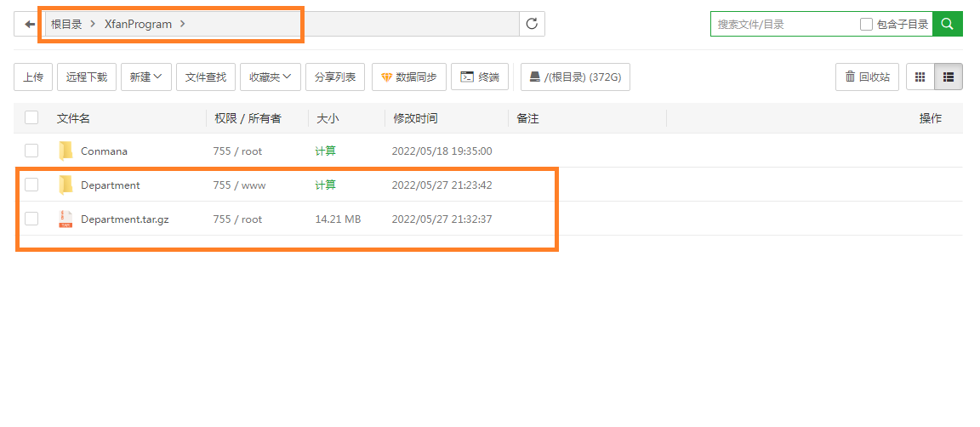The height and width of the screenshot is (427, 980).
Task: Click 14.21 MB size value
Action: tap(338, 219)
